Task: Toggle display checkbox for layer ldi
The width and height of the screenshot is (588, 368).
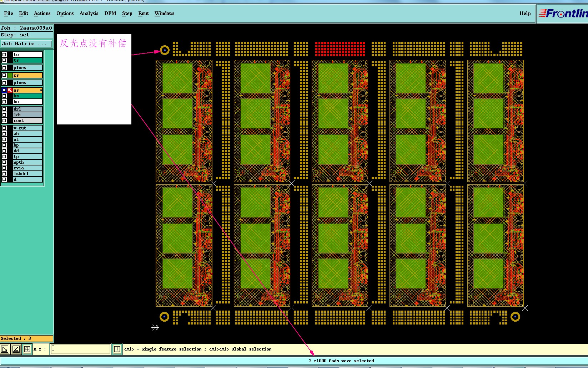Action: pyautogui.click(x=4, y=115)
